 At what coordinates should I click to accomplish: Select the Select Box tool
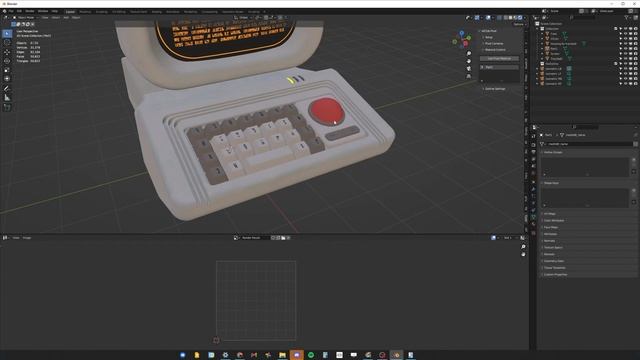click(7, 33)
